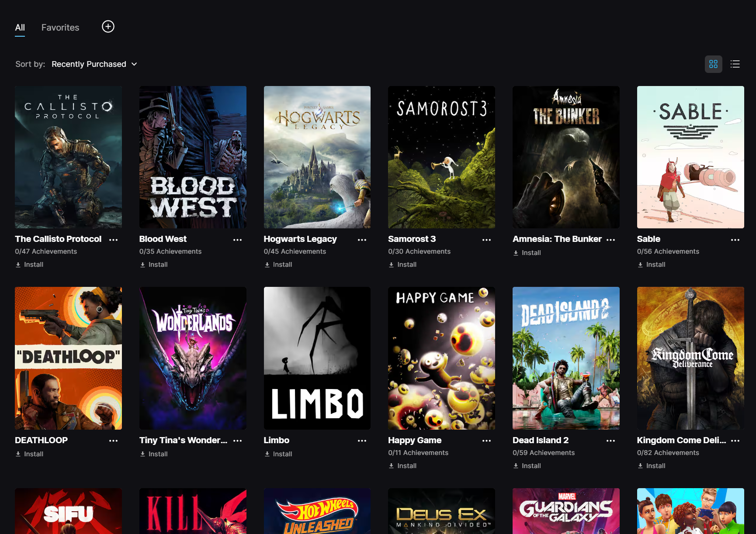Open more options for Dead Island 2

click(610, 441)
